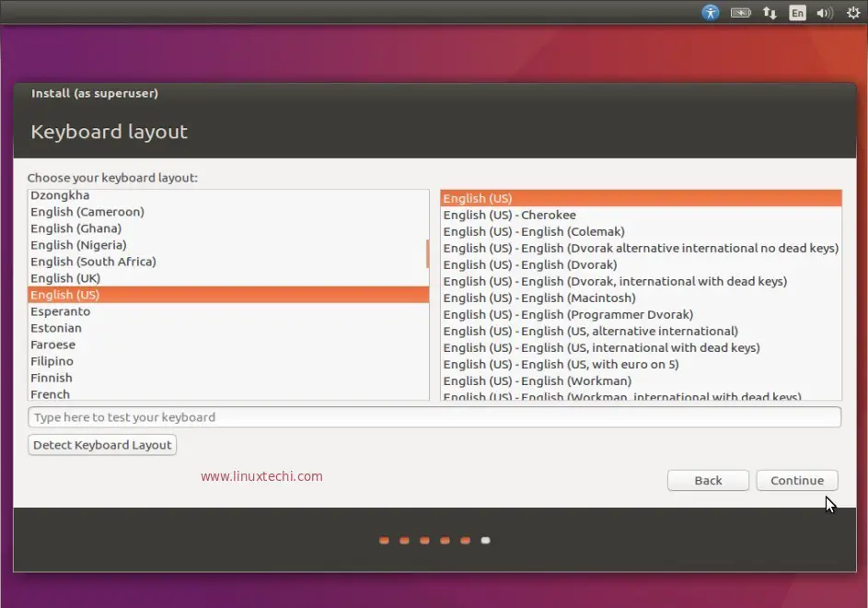Select plain English (US) variant on right
The height and width of the screenshot is (608, 868).
(x=641, y=198)
